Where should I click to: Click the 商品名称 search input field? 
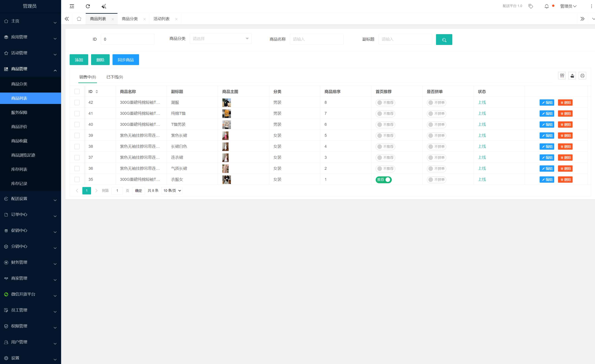(x=316, y=39)
